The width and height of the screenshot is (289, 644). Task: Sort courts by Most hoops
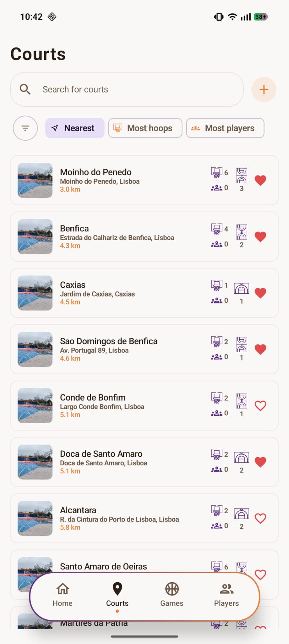(145, 128)
